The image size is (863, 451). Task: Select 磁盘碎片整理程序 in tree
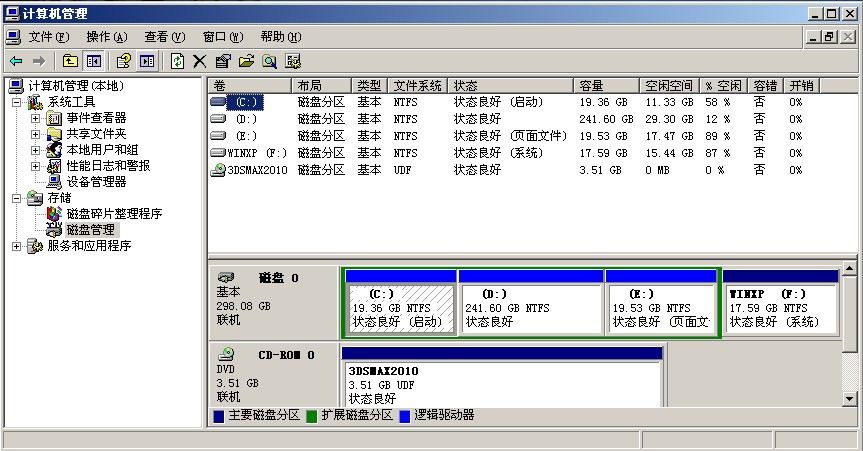point(114,214)
